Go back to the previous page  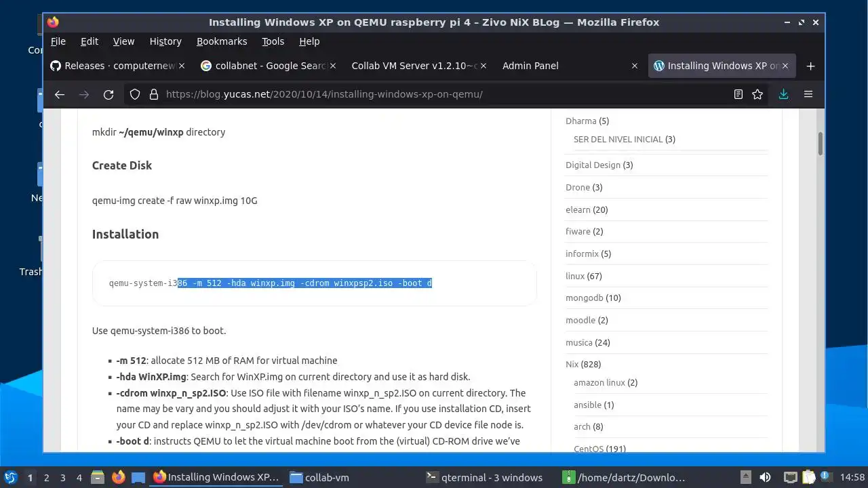point(60,94)
